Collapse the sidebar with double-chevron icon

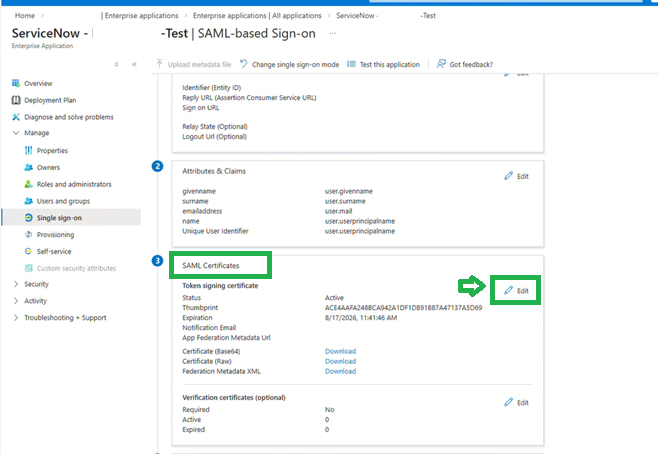tap(134, 64)
